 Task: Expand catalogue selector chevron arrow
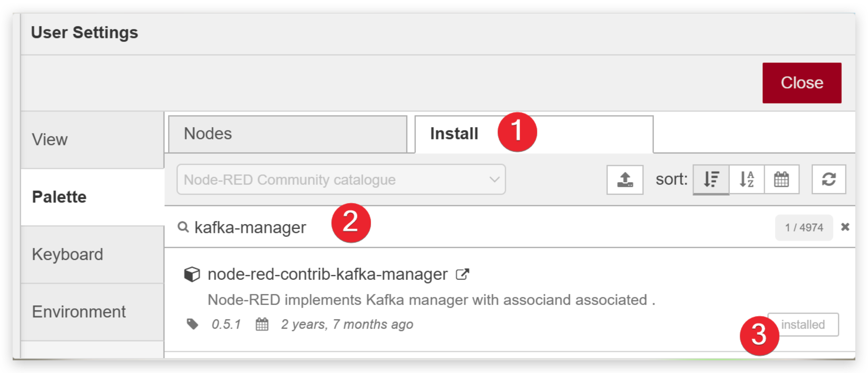coord(494,180)
